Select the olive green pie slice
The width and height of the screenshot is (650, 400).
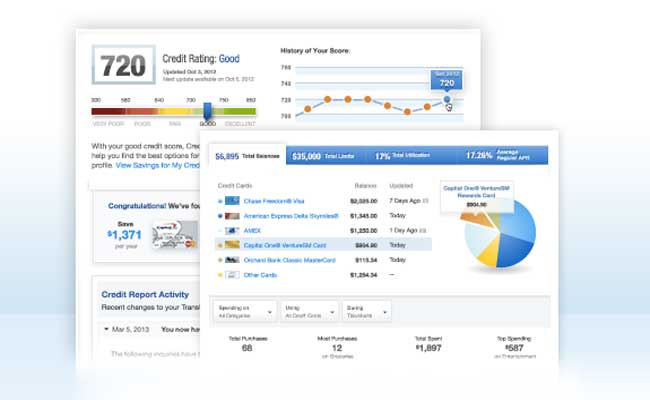coord(495,218)
